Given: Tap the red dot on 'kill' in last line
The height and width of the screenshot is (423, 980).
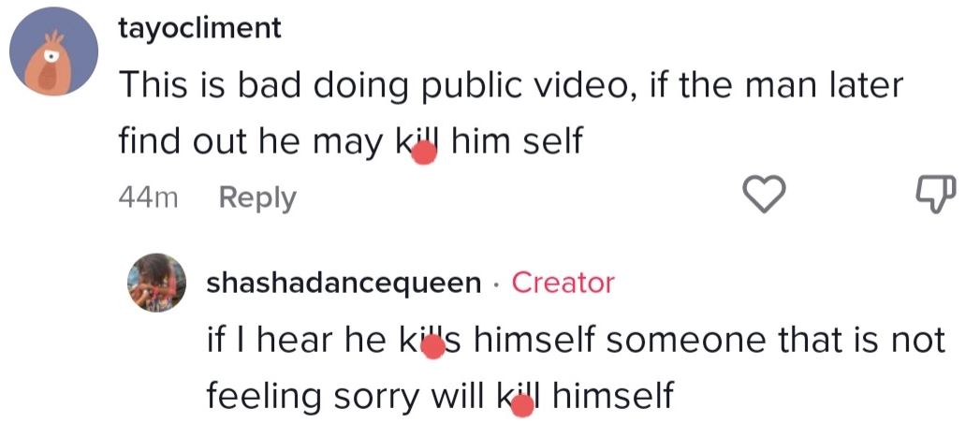Looking at the screenshot, I should click(522, 404).
